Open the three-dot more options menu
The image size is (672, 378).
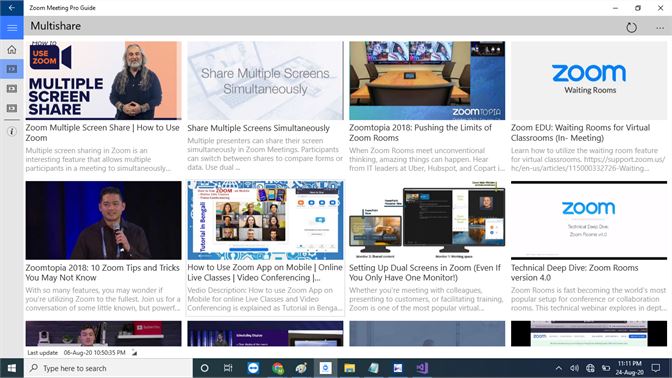point(660,28)
